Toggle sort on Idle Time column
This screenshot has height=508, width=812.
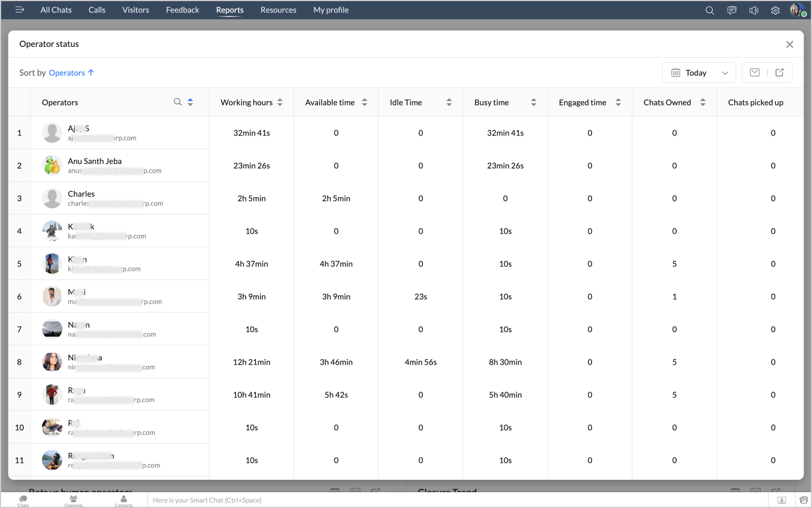pos(449,102)
